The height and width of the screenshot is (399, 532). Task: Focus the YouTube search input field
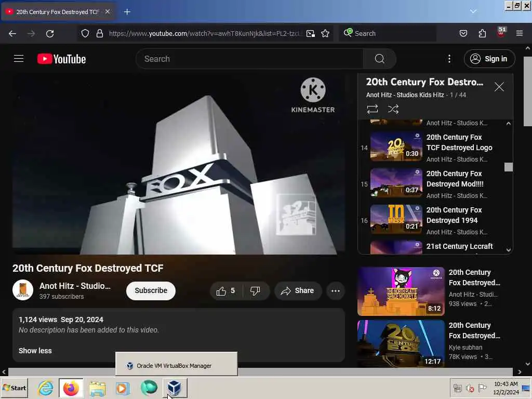[249, 59]
